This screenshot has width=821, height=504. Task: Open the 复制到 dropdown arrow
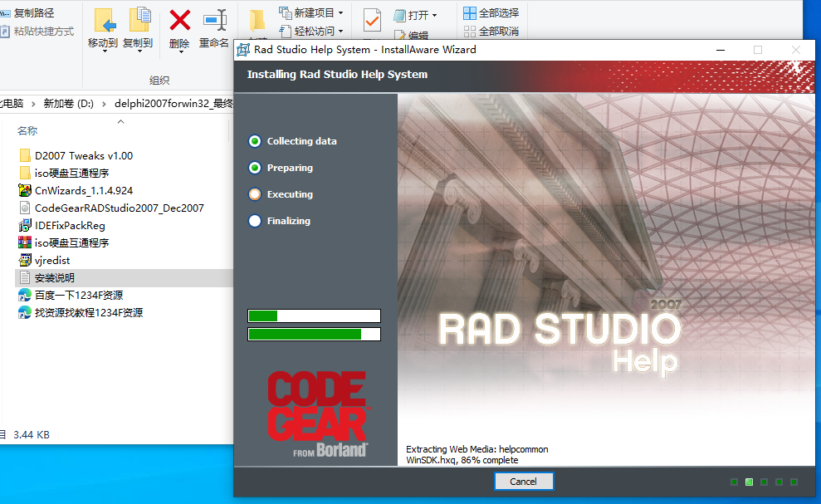(x=139, y=51)
